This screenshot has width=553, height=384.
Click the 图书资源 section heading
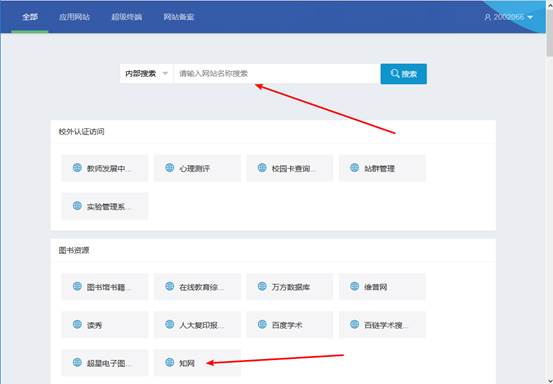pos(74,250)
